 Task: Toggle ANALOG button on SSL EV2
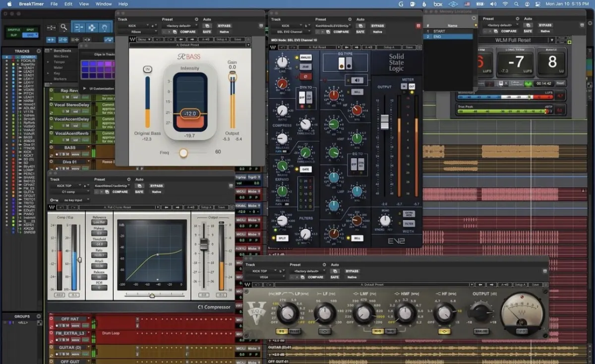point(305,58)
